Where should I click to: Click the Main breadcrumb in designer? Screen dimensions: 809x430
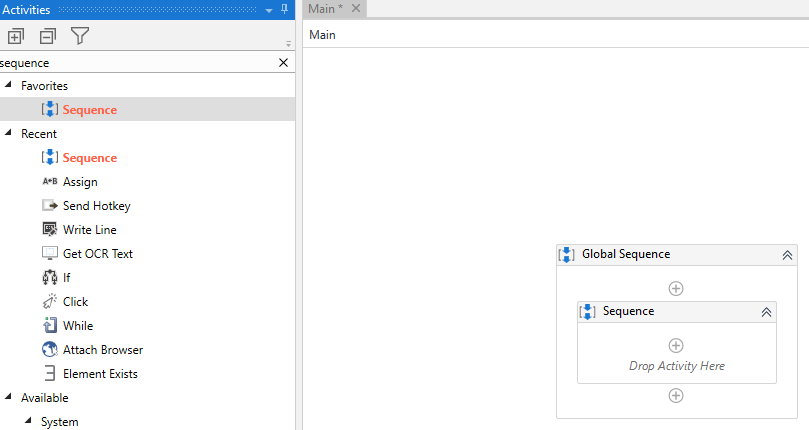[322, 35]
